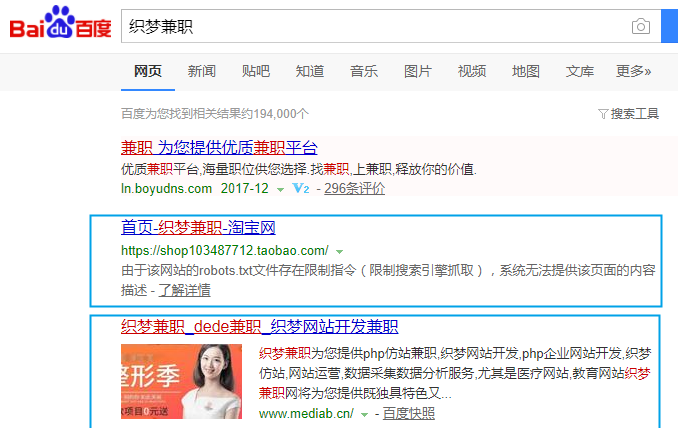Expand dropdown arrow after ln.boyudns.com 2017-12
The height and width of the screenshot is (428, 678).
point(280,190)
